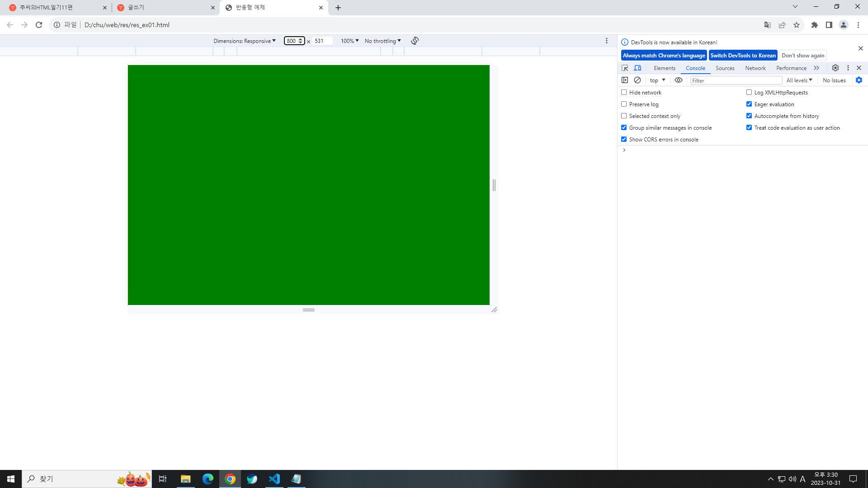Expand the All levels dropdown
The image size is (868, 488).
point(799,80)
